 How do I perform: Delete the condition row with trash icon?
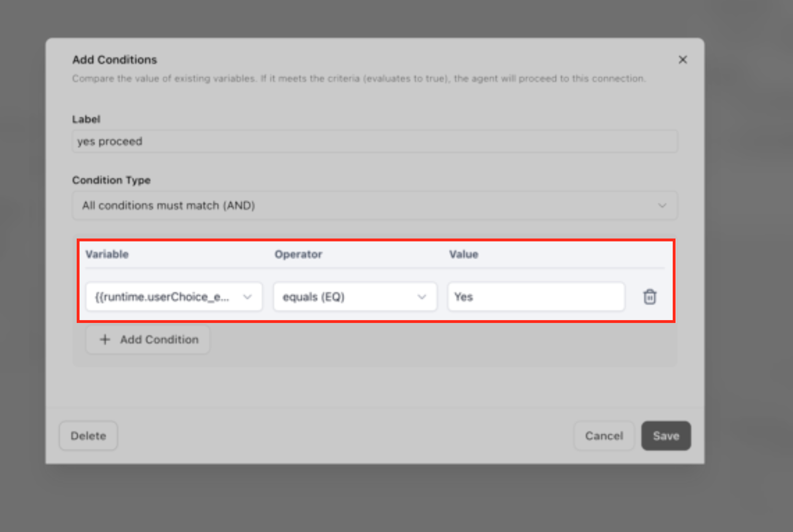[x=650, y=297]
